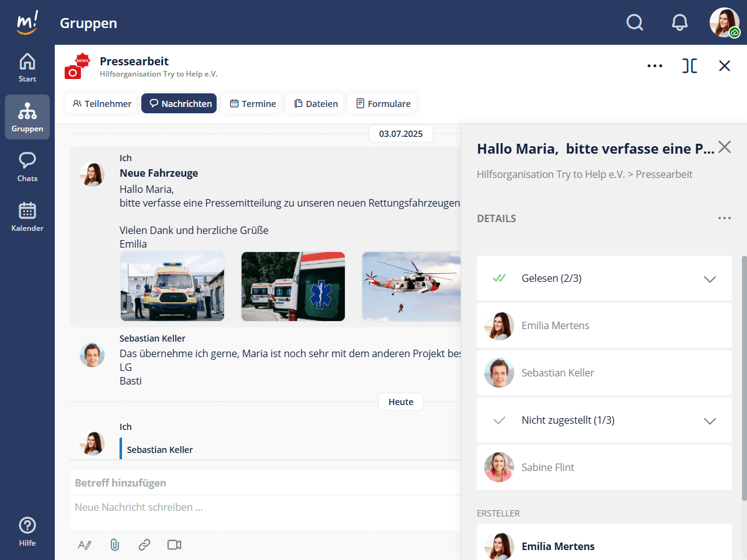Click the m! app logo
The height and width of the screenshot is (560, 747).
coord(27,22)
